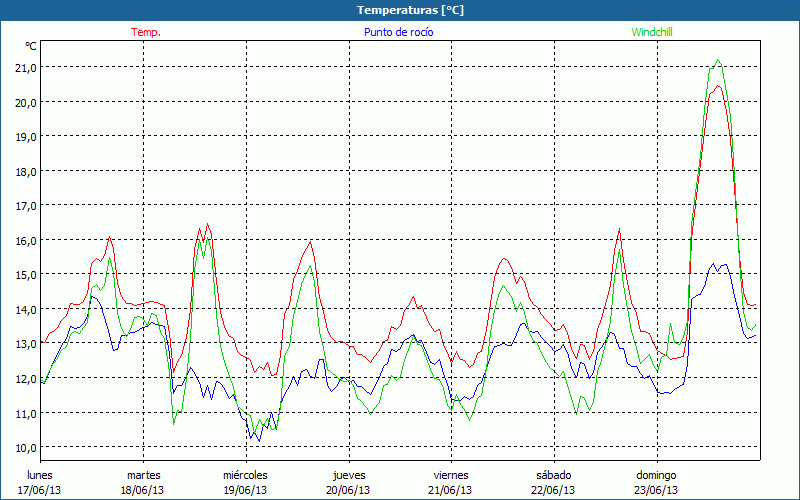
Task: Click the 17/06/13 date label
Action: point(41,490)
